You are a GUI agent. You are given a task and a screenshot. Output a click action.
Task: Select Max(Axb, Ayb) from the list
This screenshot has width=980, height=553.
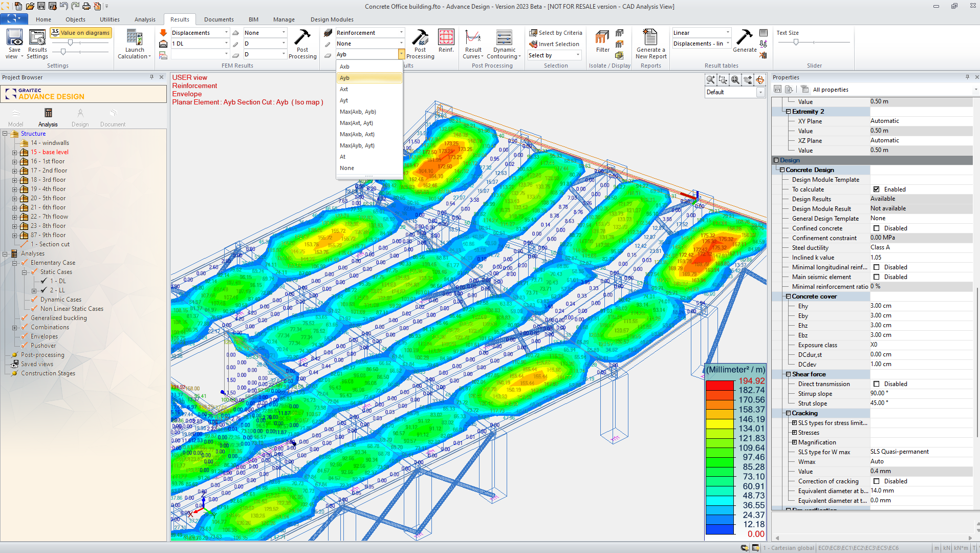click(369, 112)
